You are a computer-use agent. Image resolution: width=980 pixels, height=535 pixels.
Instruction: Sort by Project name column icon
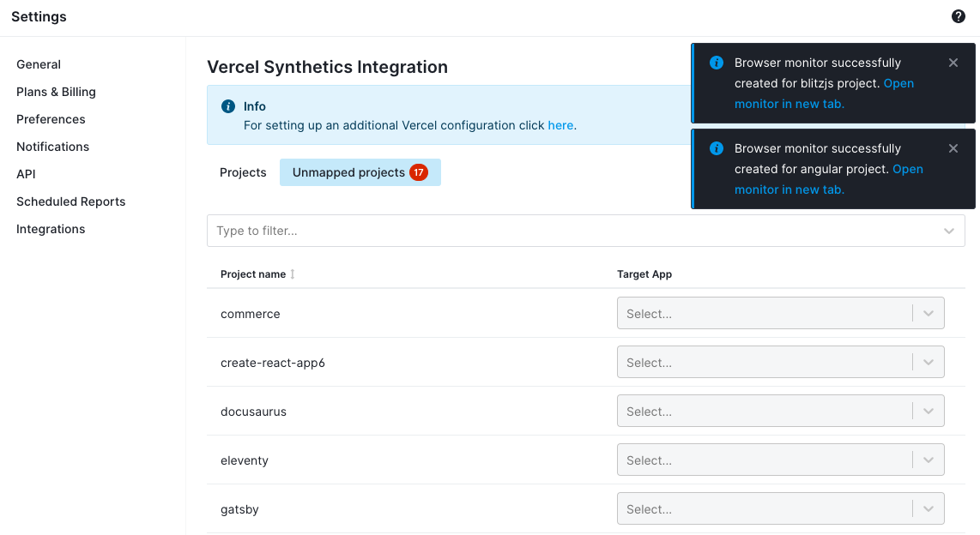293,274
